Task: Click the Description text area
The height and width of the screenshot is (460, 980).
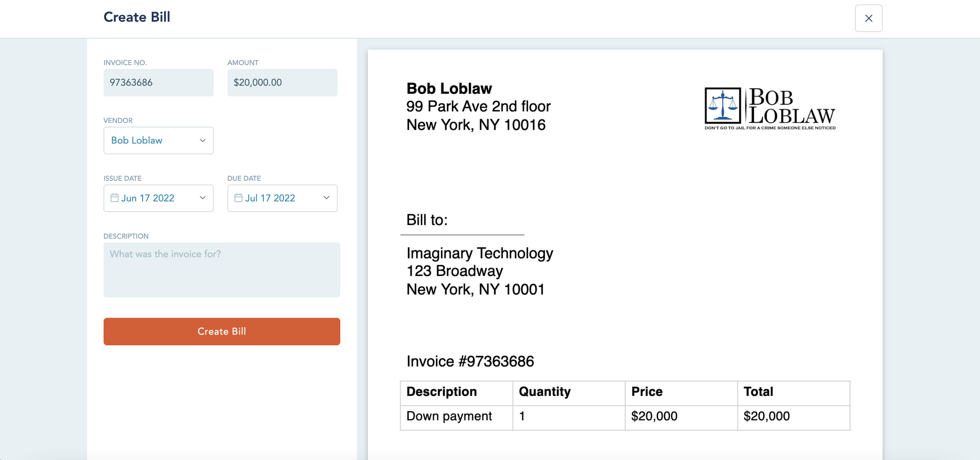Action: click(221, 270)
